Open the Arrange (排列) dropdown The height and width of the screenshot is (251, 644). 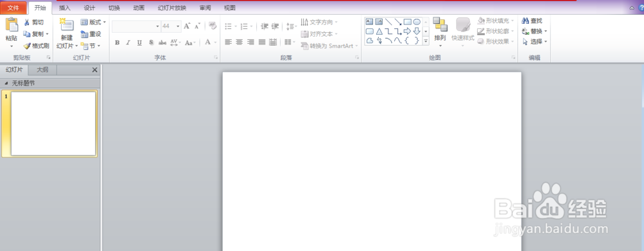[x=440, y=32]
